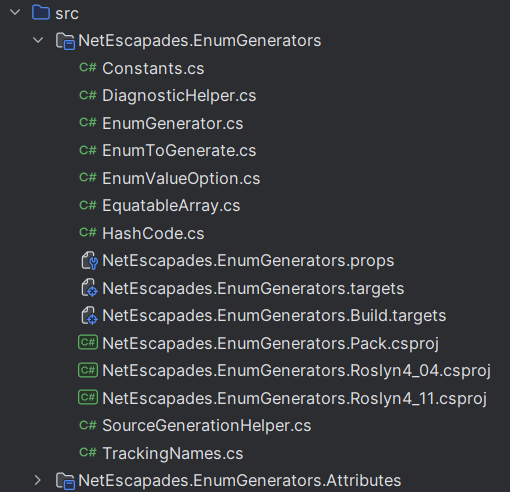Image resolution: width=510 pixels, height=492 pixels.
Task: Select NetEscapades.EnumGenerators.targets file name
Action: [253, 289]
